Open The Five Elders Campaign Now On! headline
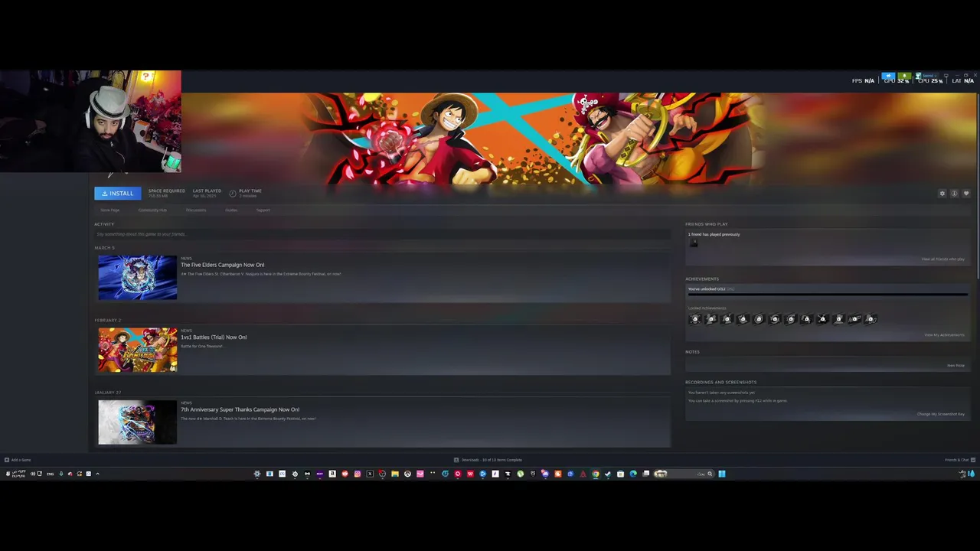This screenshot has height=551, width=980. (223, 265)
